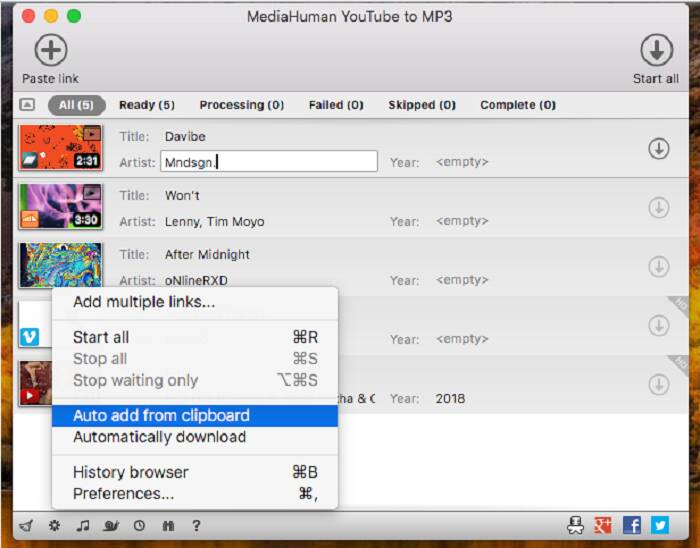Switch to Complete (0) tab

[x=518, y=105]
